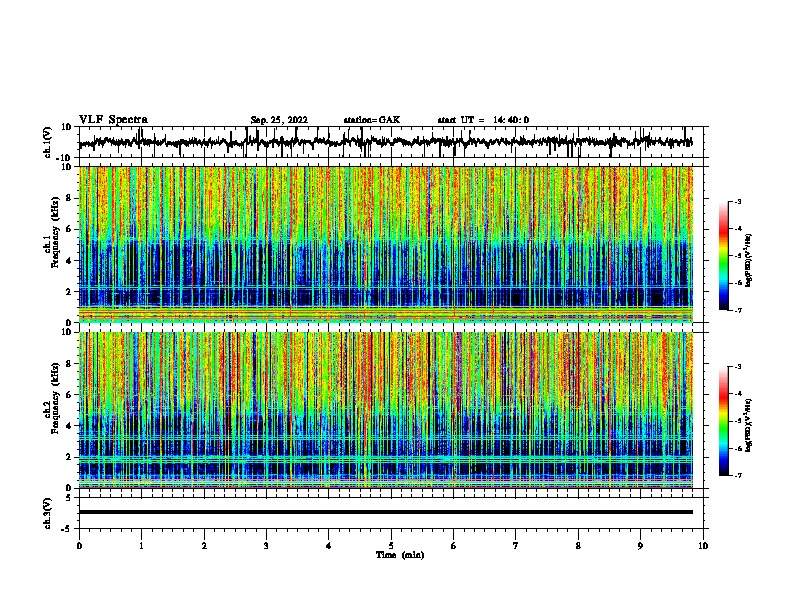This screenshot has height=612, width=792.
Task: Click time axis tick label "7"
Action: click(x=516, y=546)
